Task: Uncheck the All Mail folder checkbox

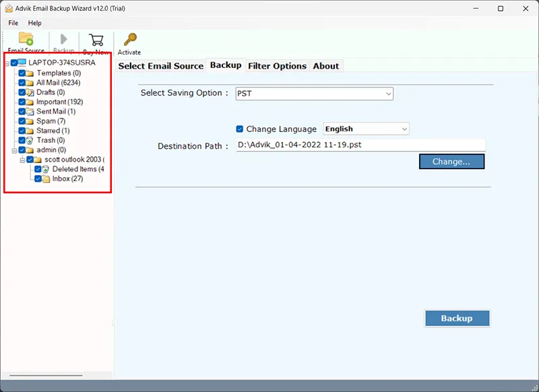Action: click(22, 83)
